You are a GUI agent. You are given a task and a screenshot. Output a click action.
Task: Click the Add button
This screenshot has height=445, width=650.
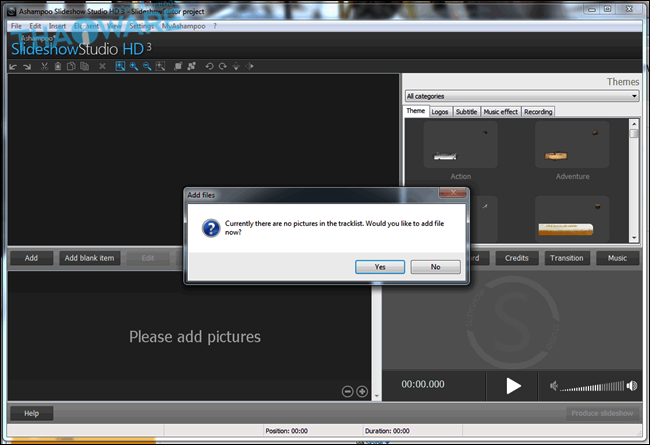click(32, 258)
